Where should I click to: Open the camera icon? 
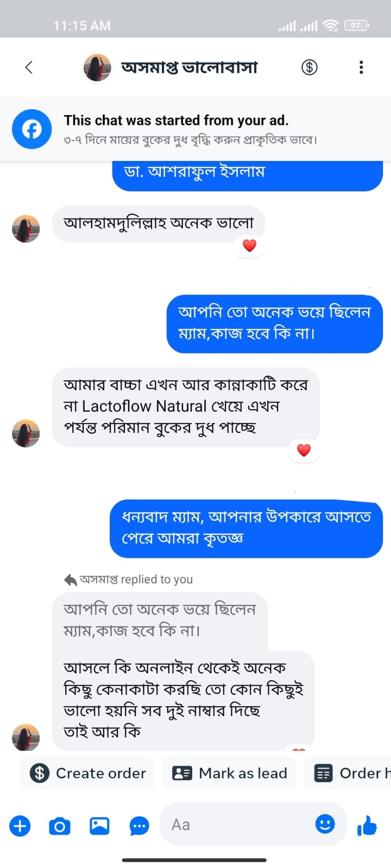[x=60, y=826]
